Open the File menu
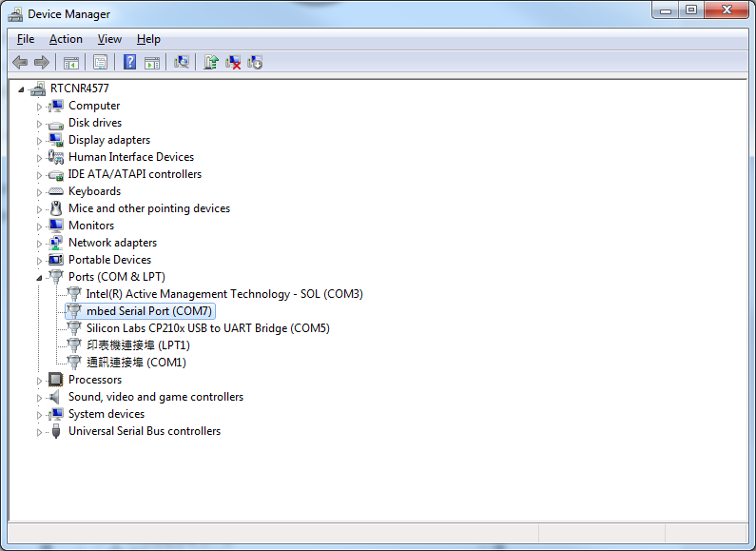Screen dimensions: 756x551 (26, 39)
